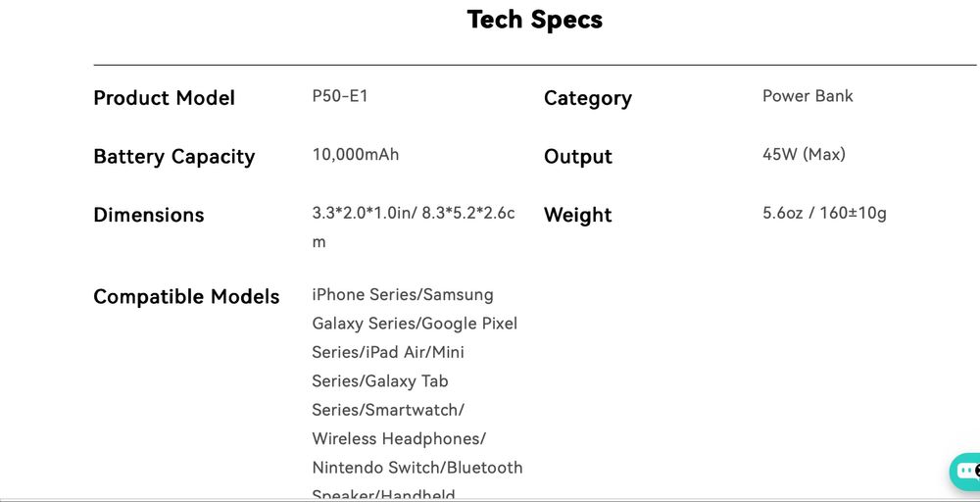Select the Power Bank category value
This screenshot has width=980, height=502.
(x=808, y=96)
